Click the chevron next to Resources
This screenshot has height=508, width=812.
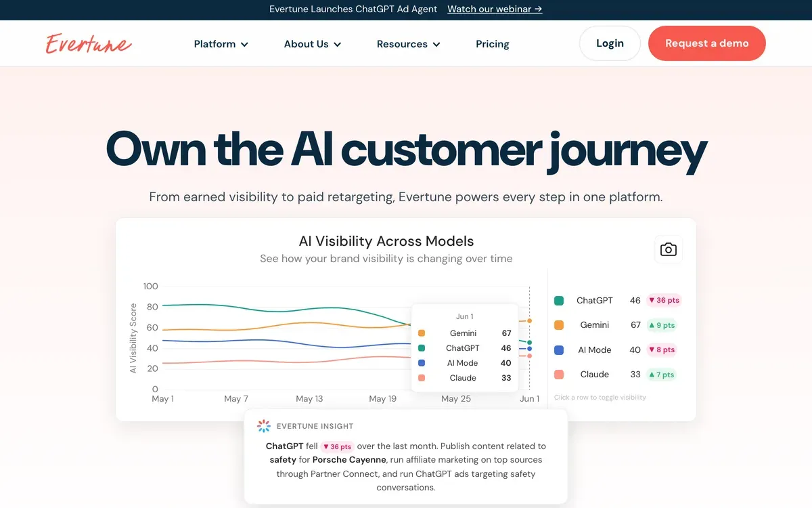(436, 45)
